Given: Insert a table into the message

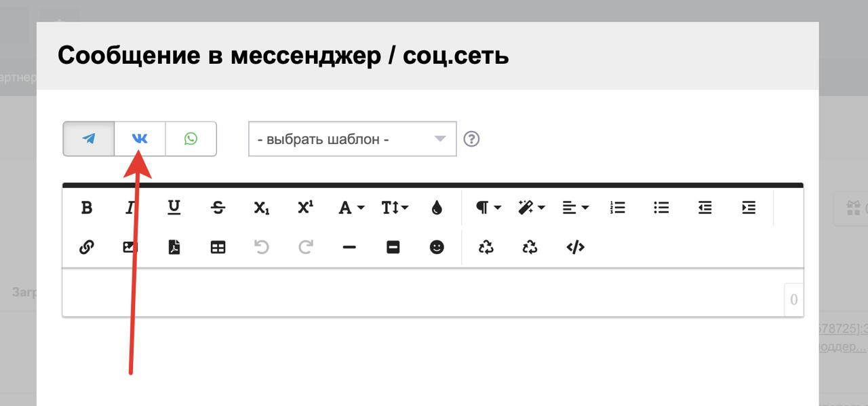Looking at the screenshot, I should 218,248.
